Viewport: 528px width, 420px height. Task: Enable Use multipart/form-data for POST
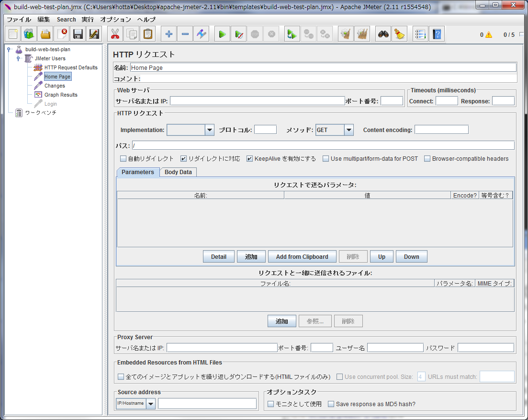326,158
